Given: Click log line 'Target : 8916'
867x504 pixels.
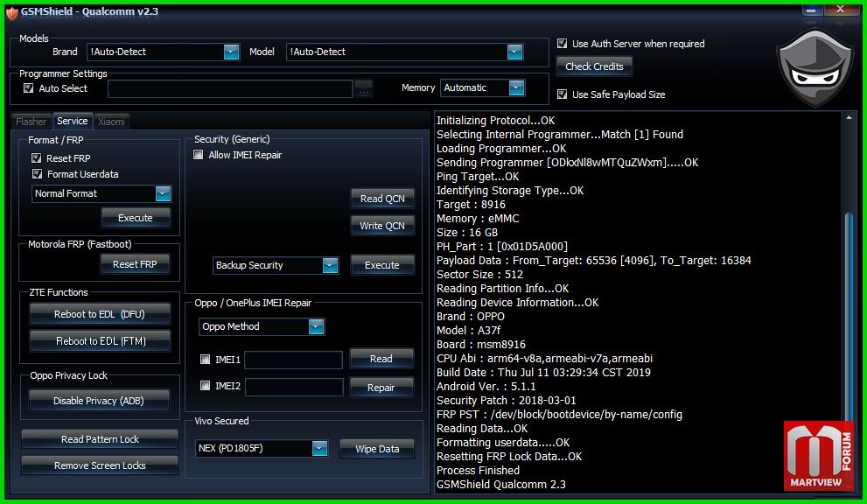Looking at the screenshot, I should pos(471,204).
